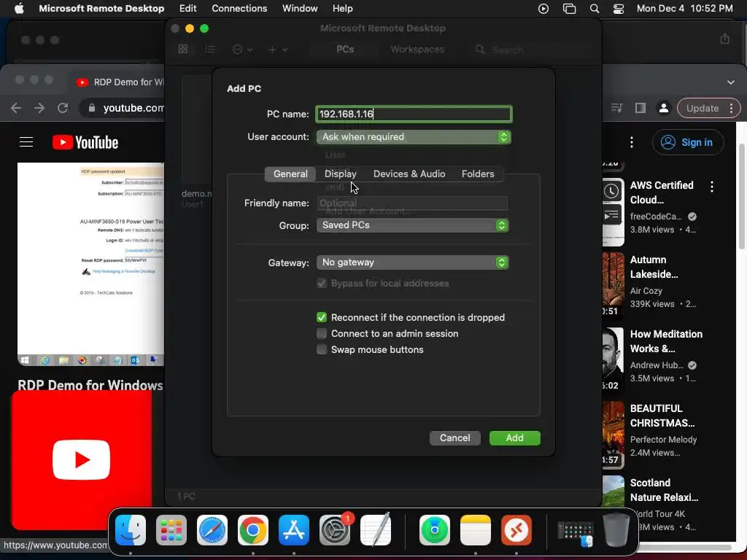Select the PCs segment in toolbar
This screenshot has width=747, height=560.
(345, 49)
